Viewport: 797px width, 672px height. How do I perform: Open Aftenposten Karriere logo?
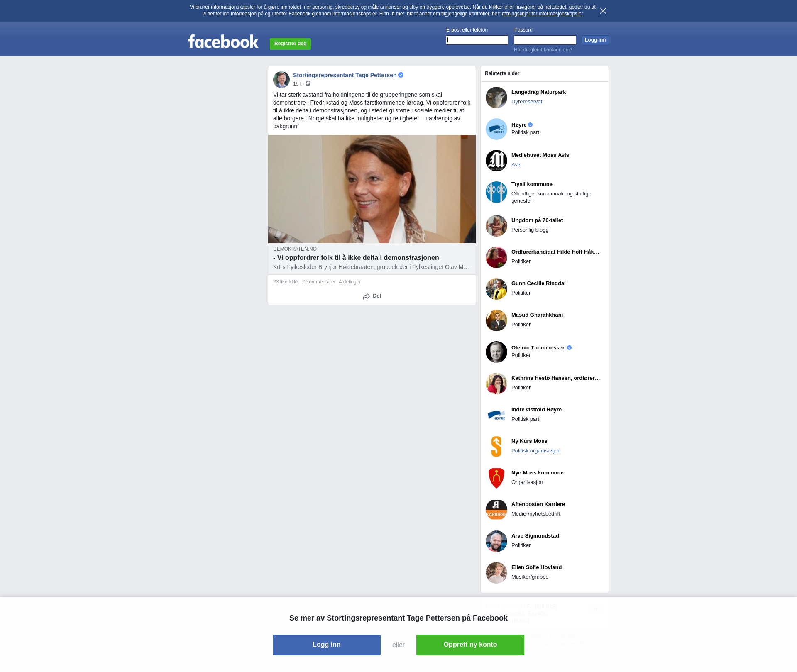[496, 510]
